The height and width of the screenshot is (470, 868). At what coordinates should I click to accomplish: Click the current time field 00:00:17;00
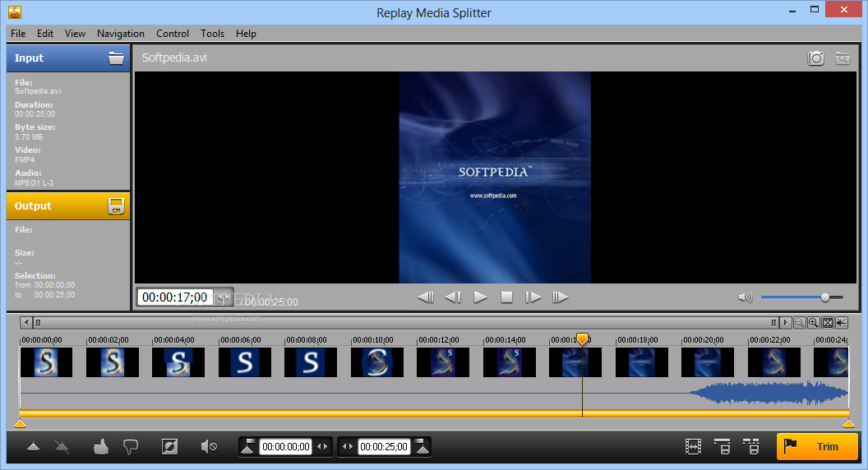pyautogui.click(x=175, y=297)
